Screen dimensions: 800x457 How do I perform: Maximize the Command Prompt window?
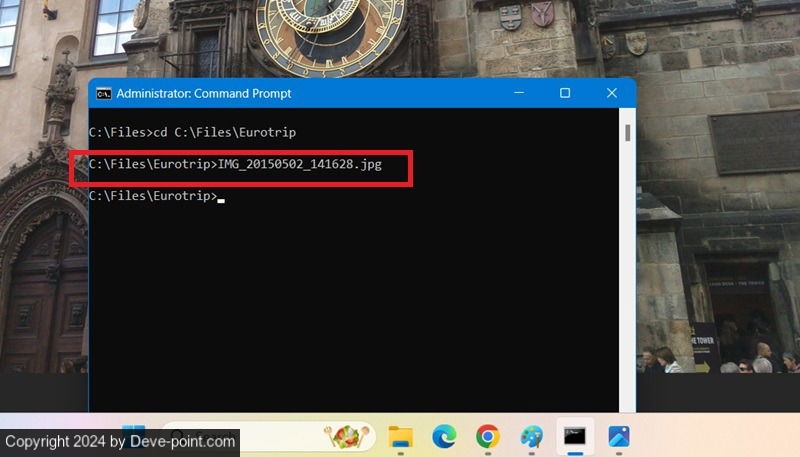click(x=565, y=93)
